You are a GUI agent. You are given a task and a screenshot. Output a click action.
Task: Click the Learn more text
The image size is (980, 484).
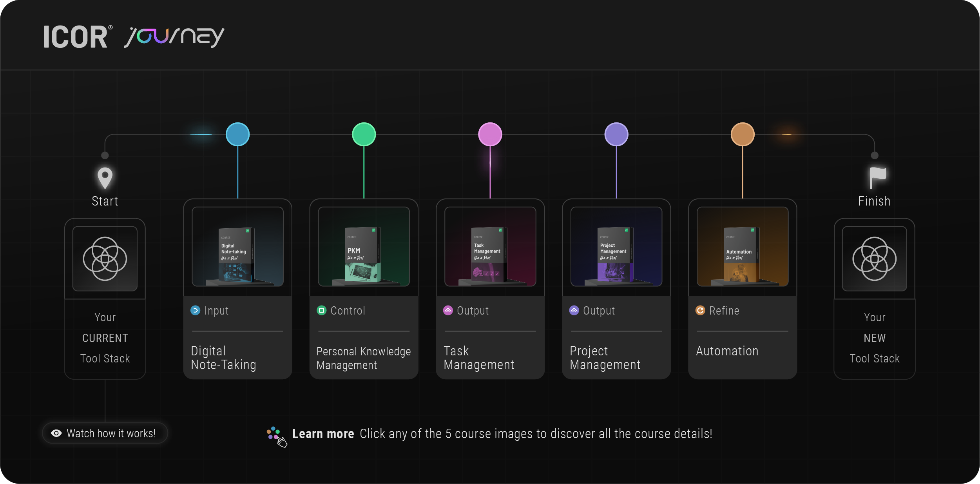click(x=323, y=433)
